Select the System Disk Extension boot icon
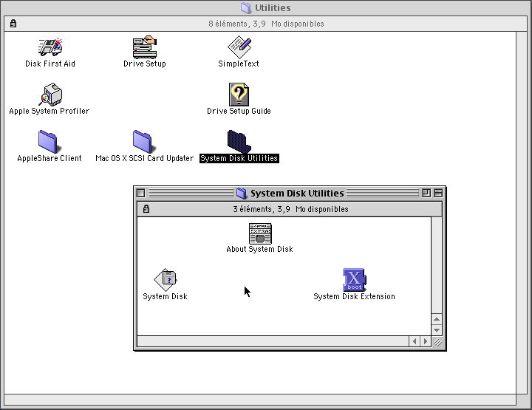The image size is (532, 410). coord(354,280)
